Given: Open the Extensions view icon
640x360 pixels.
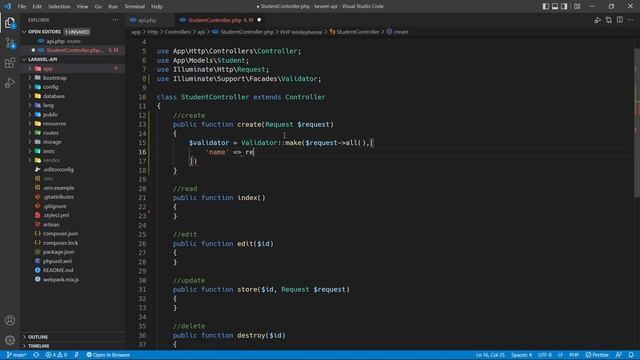Looking at the screenshot, I should coord(10,63).
